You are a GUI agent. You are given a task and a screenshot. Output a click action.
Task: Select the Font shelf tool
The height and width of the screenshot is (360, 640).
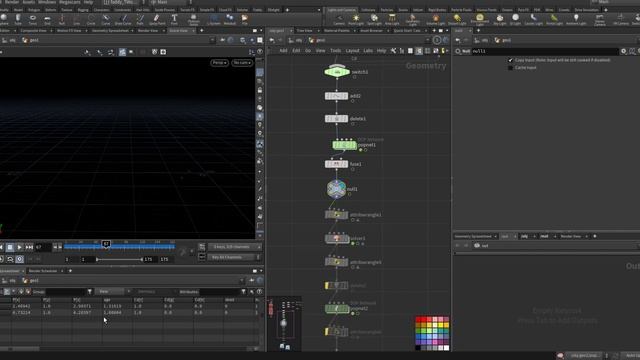(x=174, y=19)
